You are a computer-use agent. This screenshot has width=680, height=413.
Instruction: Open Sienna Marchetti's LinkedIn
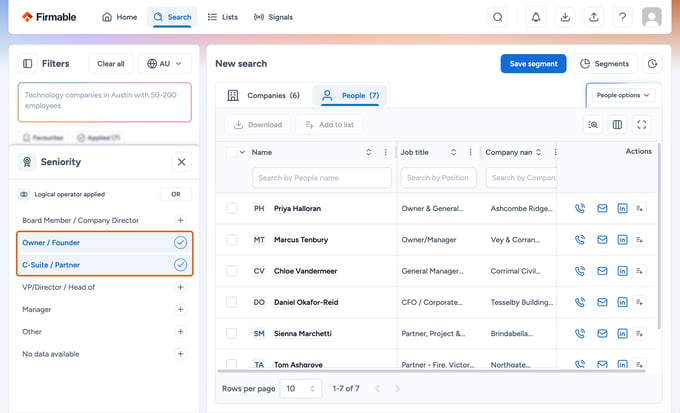point(622,333)
